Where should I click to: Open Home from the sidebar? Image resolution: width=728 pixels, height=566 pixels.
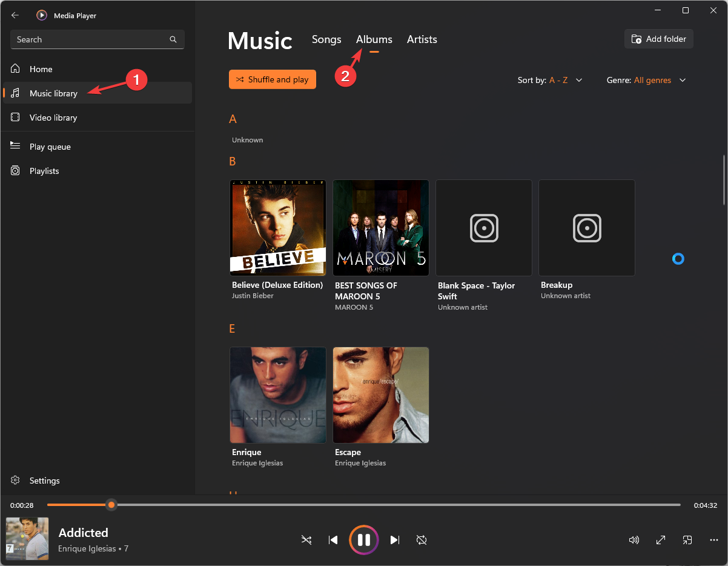click(x=98, y=69)
